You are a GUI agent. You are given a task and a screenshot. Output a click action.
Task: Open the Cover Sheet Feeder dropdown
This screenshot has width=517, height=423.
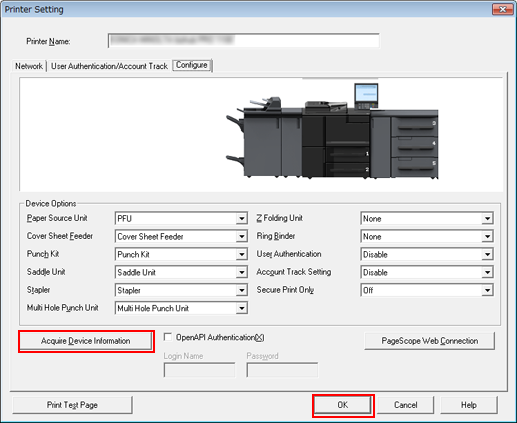coord(181,237)
